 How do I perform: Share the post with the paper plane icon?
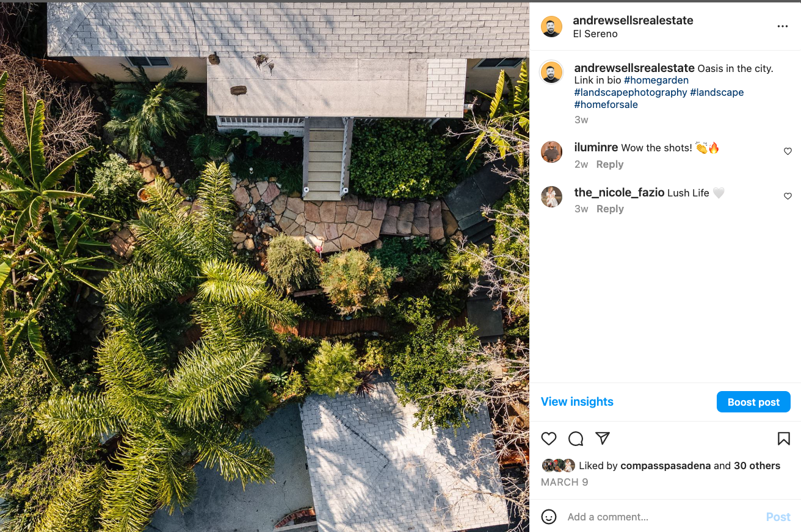pyautogui.click(x=603, y=439)
